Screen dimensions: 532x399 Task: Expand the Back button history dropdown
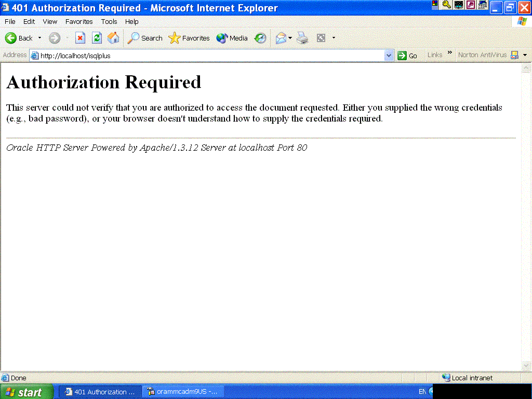pyautogui.click(x=39, y=37)
